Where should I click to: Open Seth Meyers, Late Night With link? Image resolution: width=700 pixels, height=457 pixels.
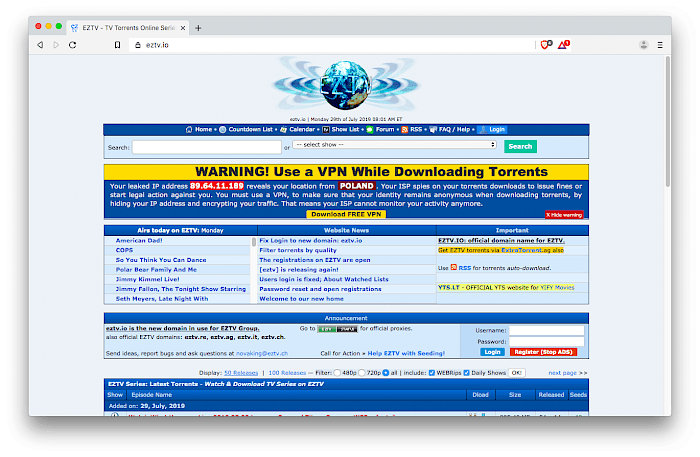coord(162,299)
